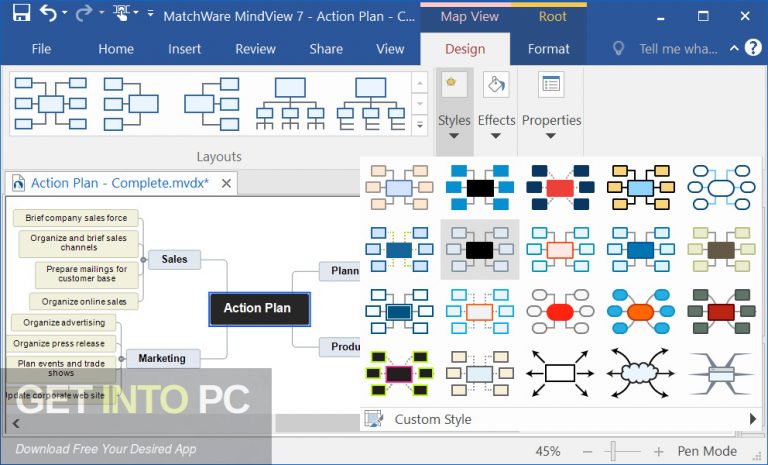
Task: Open the Styles gallery icon
Action: click(453, 86)
